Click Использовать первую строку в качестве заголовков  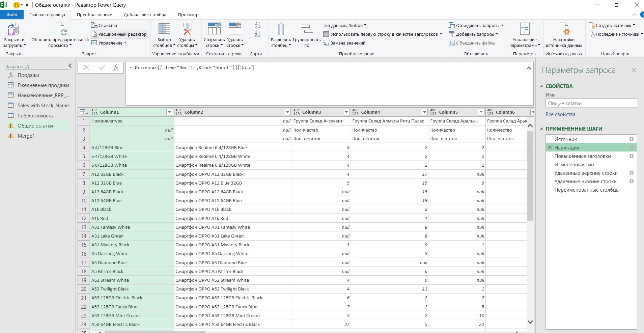pyautogui.click(x=383, y=34)
